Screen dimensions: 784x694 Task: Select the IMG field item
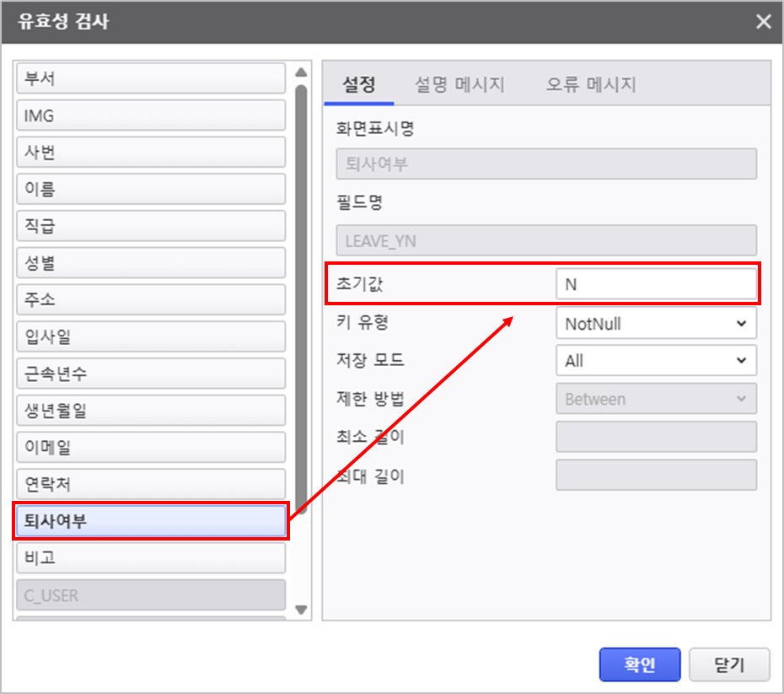pos(151,116)
